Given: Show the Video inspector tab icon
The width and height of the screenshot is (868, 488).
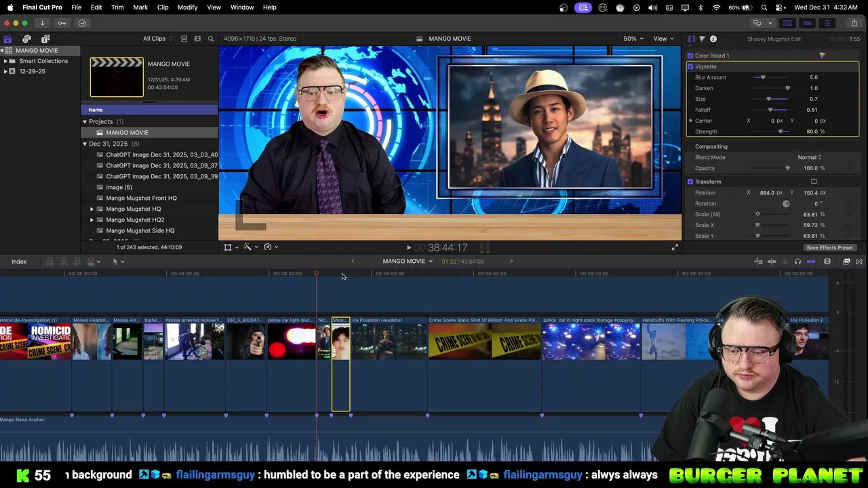Looking at the screenshot, I should point(691,39).
